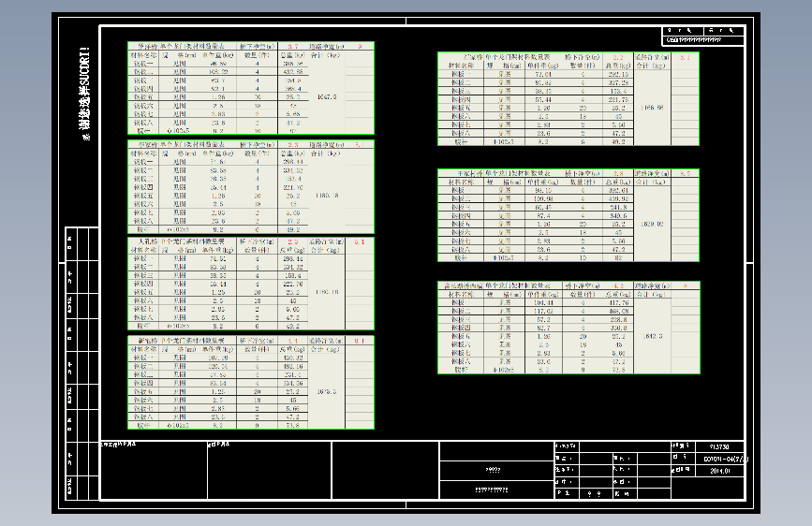Click the unit weight cell 117.02
This screenshot has width=812, height=526.
coord(543,311)
